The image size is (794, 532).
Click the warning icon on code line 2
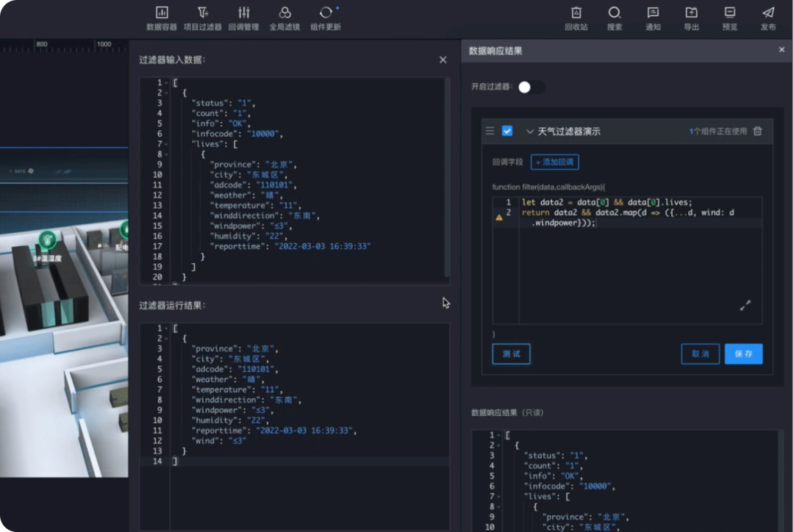coord(498,218)
